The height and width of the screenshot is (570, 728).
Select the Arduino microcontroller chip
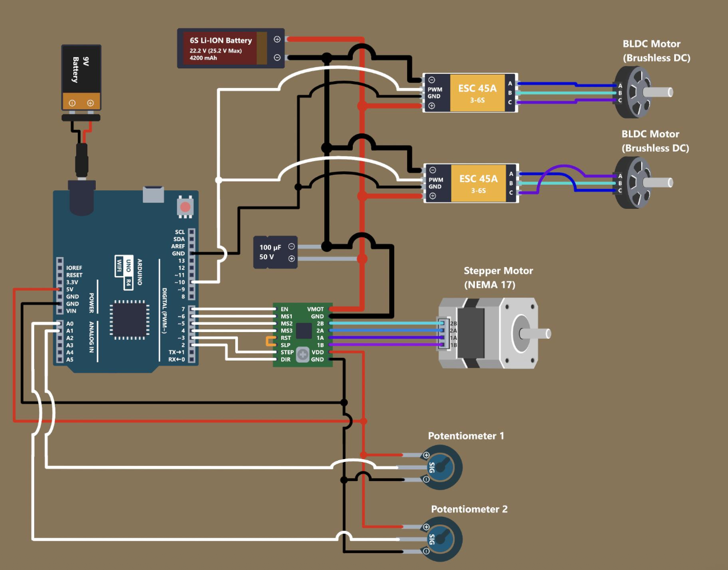[x=129, y=320]
